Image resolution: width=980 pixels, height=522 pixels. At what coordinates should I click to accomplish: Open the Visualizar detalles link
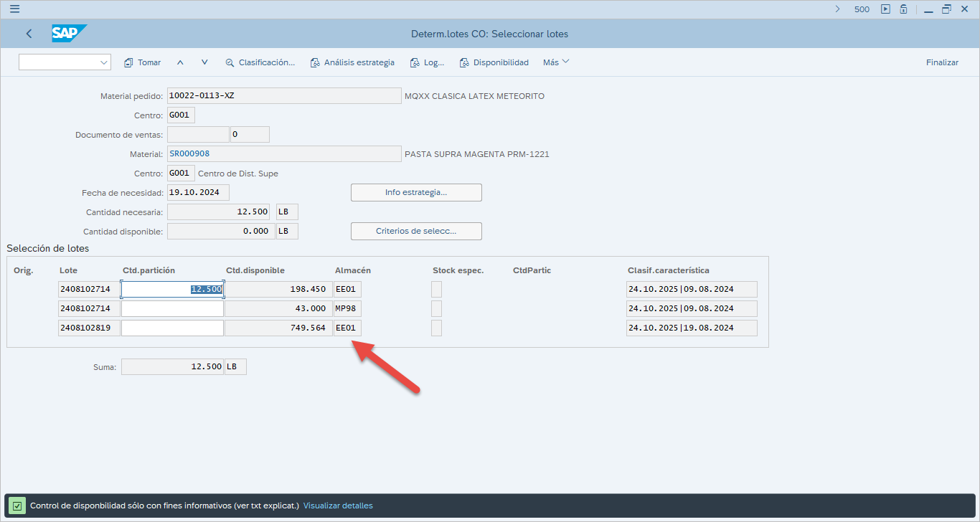click(338, 506)
